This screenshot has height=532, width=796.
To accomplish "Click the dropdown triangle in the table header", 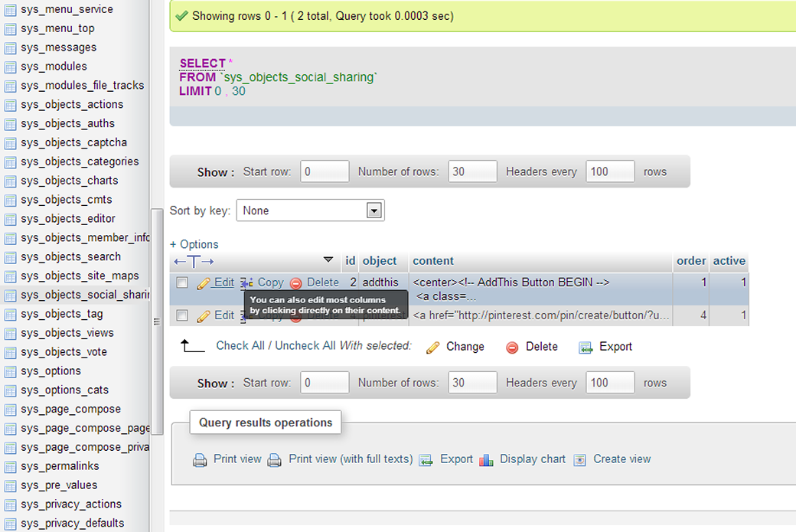I will 328,260.
